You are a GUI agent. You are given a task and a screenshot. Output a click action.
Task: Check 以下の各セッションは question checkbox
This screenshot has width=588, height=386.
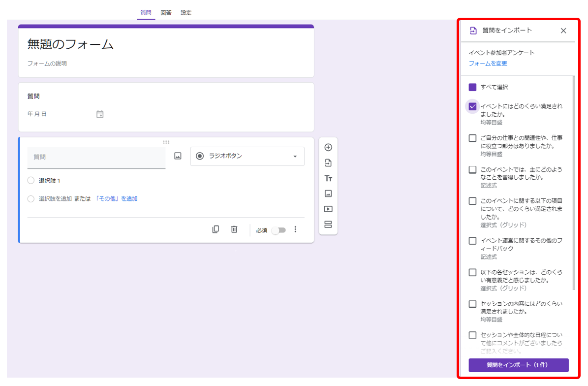[472, 272]
